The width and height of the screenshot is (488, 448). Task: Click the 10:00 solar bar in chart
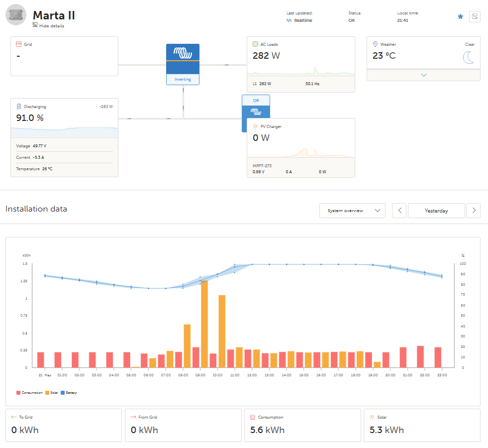tap(222, 331)
